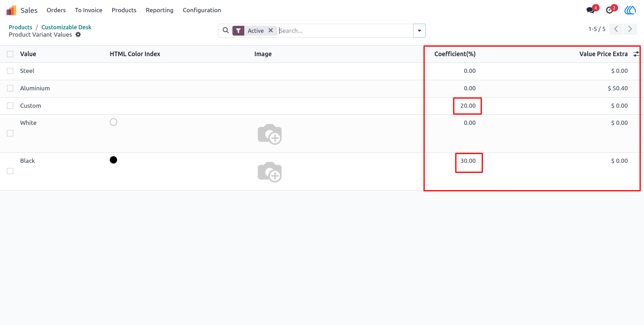
Task: Open Customizable Desk breadcrumb link
Action: click(66, 27)
